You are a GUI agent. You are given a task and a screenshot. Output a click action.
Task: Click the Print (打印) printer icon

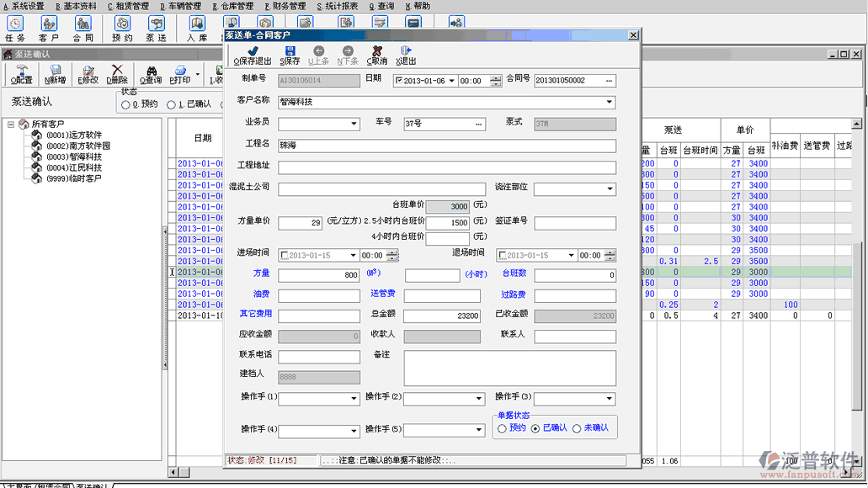(180, 71)
